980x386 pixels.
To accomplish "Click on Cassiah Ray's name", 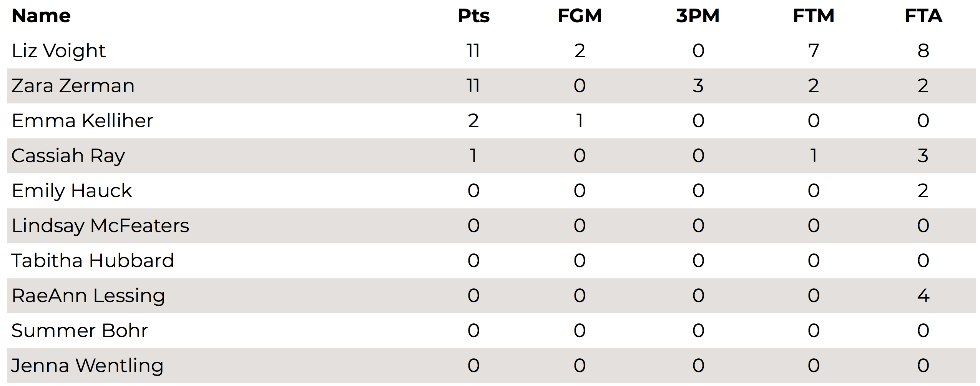I will point(68,156).
